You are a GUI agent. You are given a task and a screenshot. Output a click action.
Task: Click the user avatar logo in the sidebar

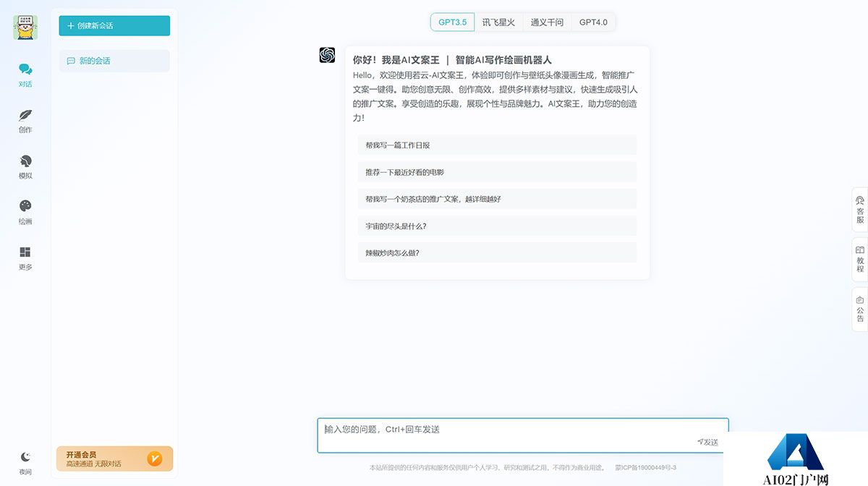point(25,27)
